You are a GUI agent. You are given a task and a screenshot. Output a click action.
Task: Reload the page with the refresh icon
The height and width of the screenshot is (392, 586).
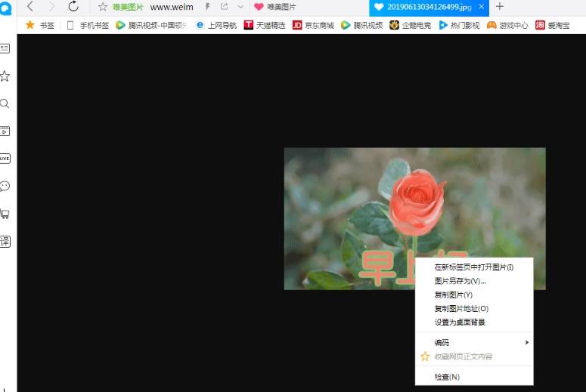coord(73,7)
